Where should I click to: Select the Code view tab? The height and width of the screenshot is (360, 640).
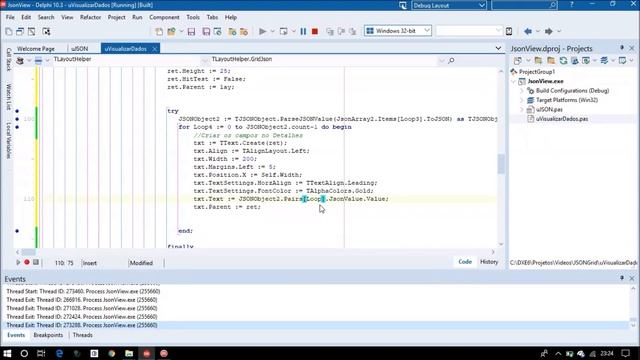(x=465, y=262)
